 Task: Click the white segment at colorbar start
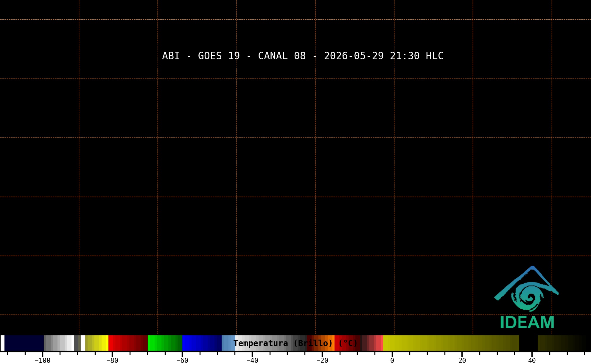click(2, 343)
